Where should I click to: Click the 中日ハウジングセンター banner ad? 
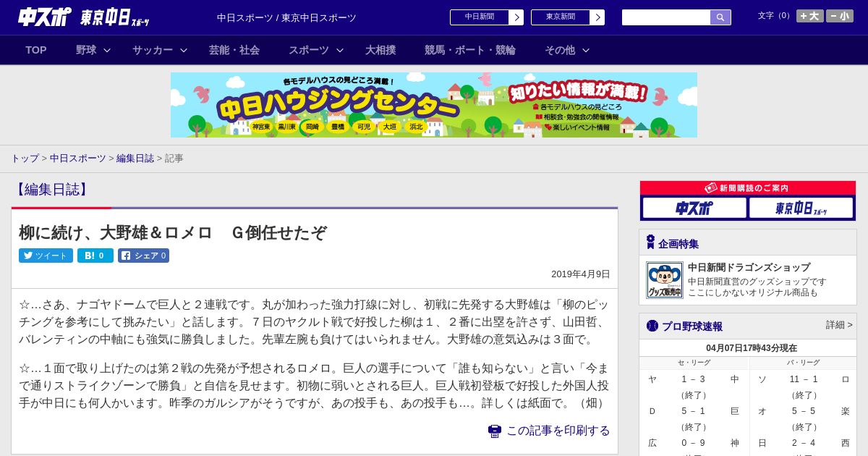coord(434,105)
